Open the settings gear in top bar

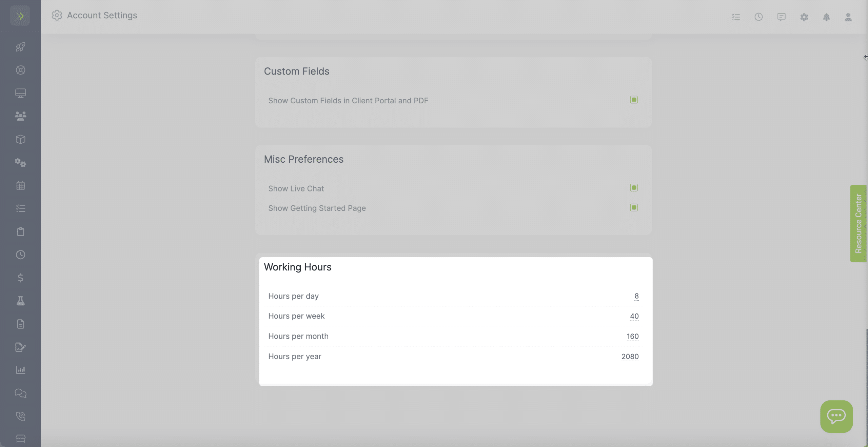point(804,17)
